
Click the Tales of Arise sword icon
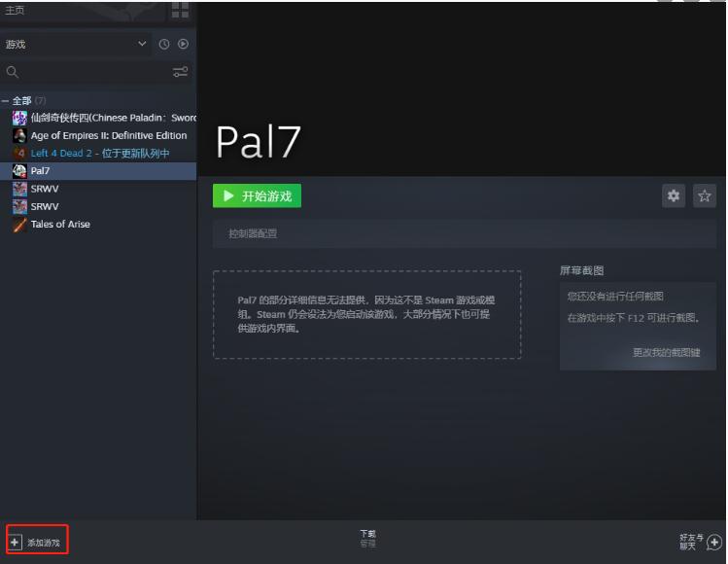point(19,225)
